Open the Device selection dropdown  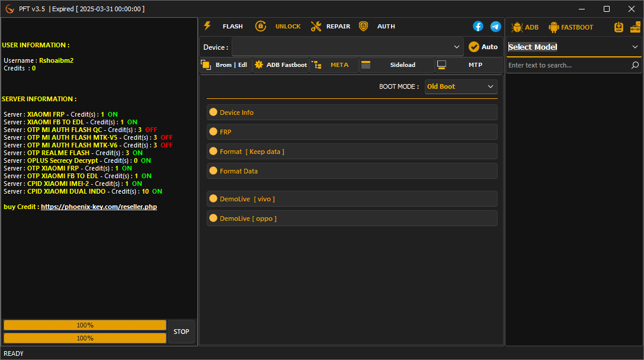coord(347,46)
